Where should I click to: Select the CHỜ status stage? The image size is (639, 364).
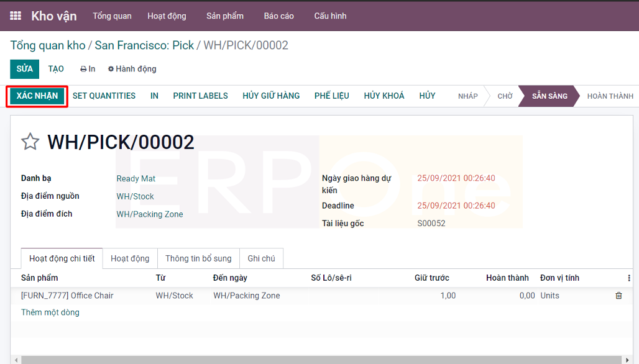pos(505,96)
